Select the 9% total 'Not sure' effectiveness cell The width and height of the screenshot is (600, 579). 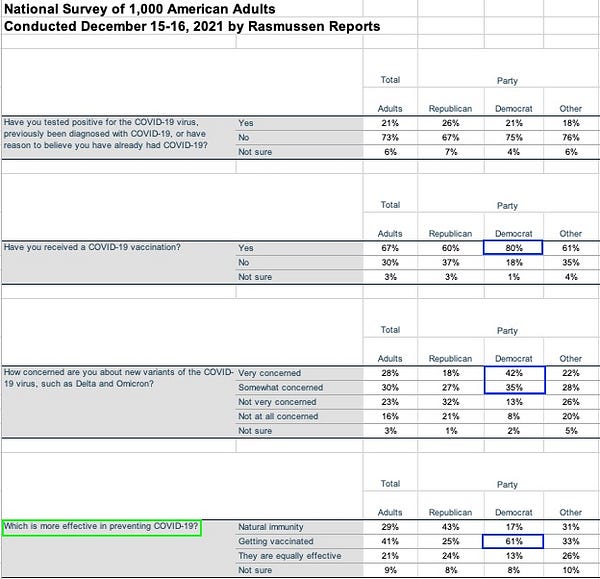(x=390, y=570)
